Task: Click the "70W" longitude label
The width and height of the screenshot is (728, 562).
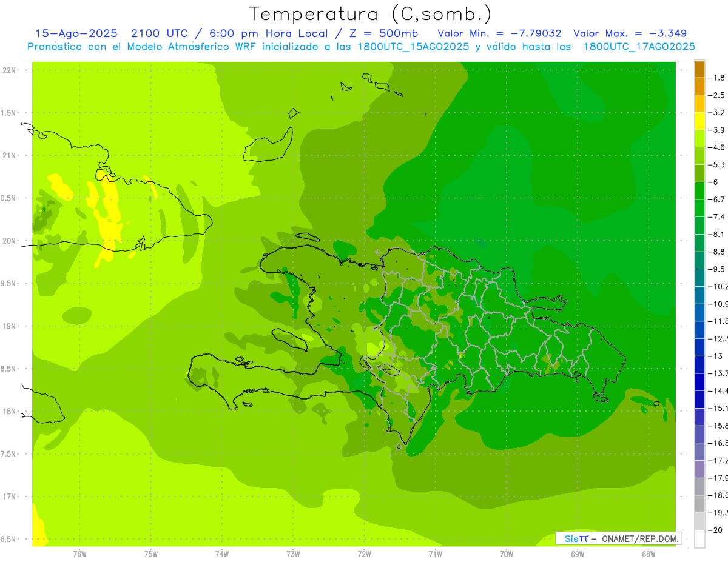Action: (x=507, y=554)
